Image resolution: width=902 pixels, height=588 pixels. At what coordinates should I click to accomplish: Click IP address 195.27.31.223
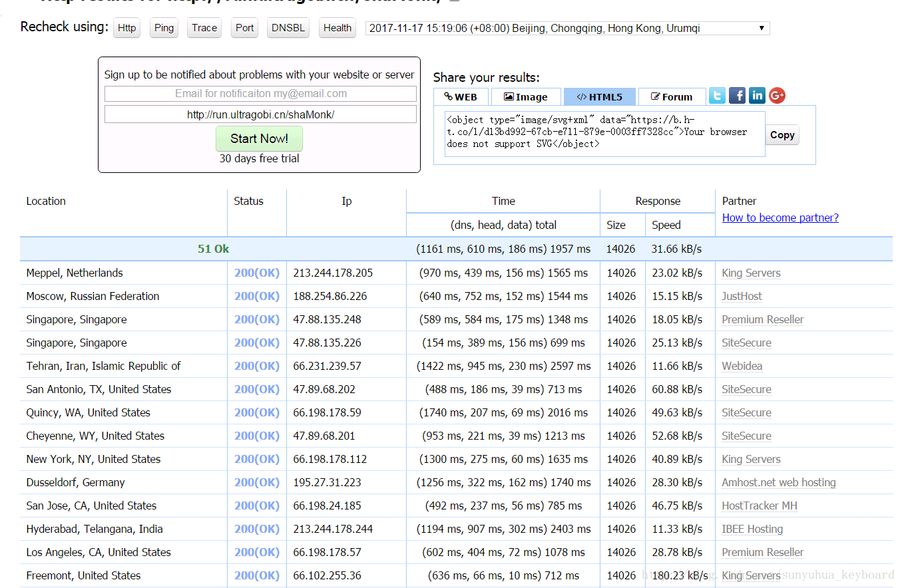click(327, 482)
